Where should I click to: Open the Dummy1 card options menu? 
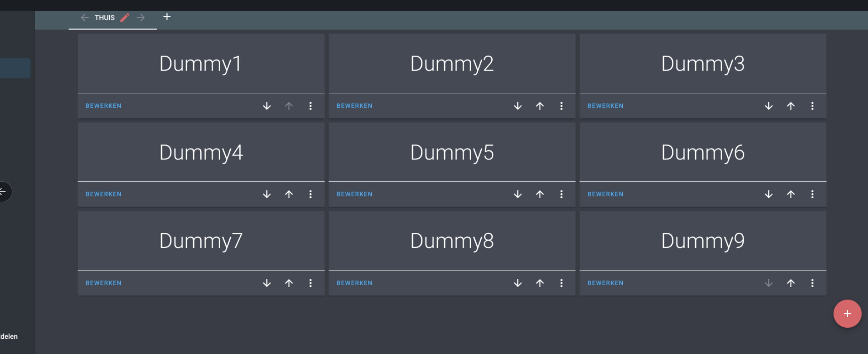pyautogui.click(x=310, y=106)
